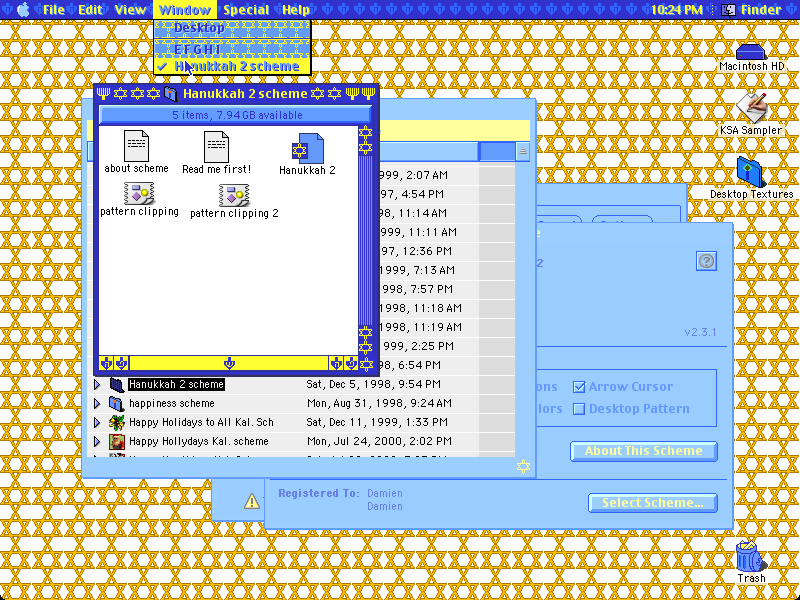Choose checked 'Hanukkah 2 scheme' in Window menu
The height and width of the screenshot is (600, 800).
click(232, 66)
